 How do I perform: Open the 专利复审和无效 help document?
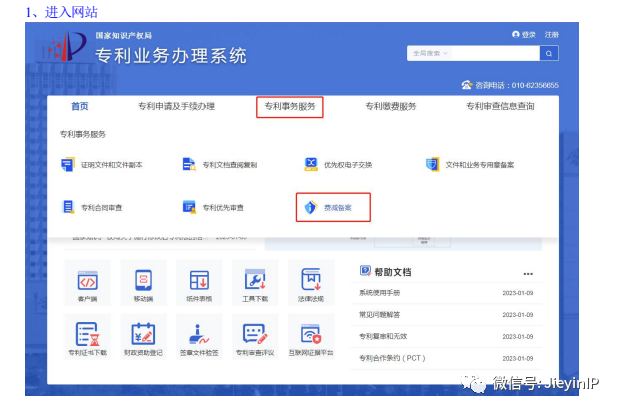coord(383,336)
